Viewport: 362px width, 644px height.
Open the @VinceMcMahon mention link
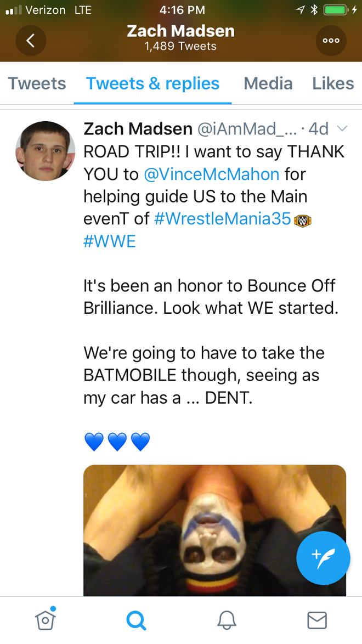point(212,174)
